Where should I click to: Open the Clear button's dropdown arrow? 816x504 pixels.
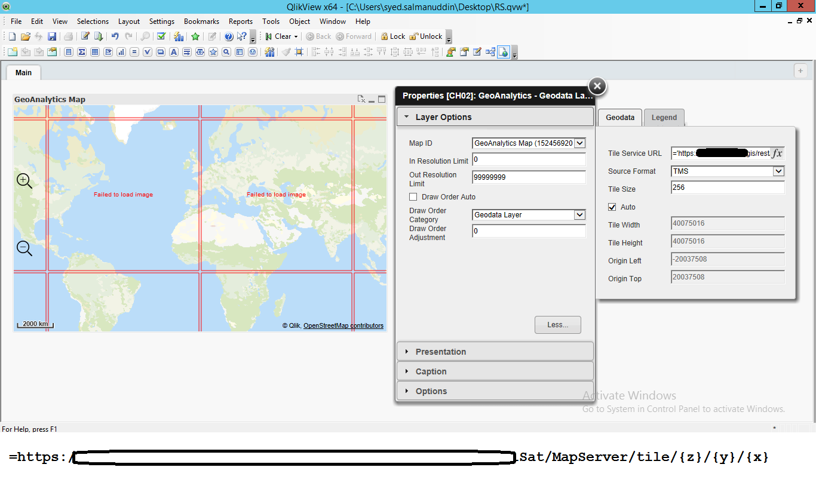coord(296,36)
